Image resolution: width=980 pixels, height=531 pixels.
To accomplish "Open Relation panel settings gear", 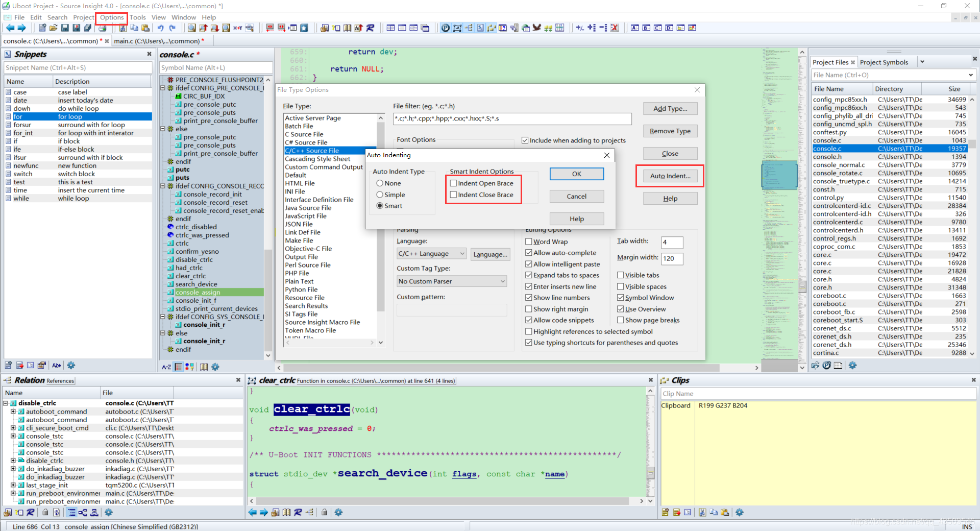I will pyautogui.click(x=108, y=512).
